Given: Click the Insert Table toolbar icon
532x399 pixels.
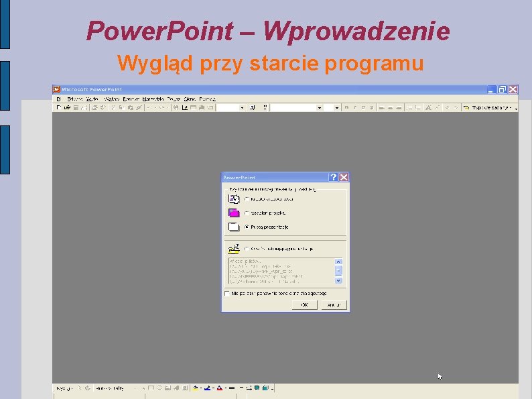Looking at the screenshot, I should coord(193,108).
